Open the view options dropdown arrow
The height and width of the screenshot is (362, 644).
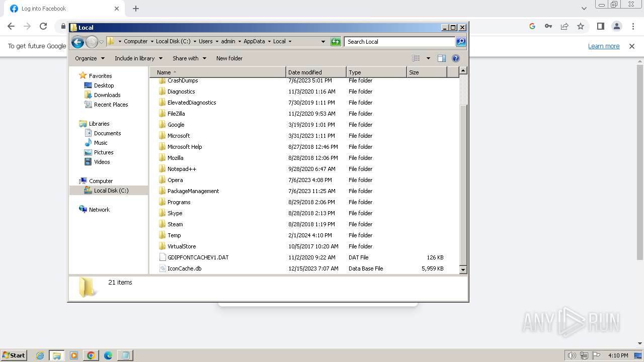428,58
